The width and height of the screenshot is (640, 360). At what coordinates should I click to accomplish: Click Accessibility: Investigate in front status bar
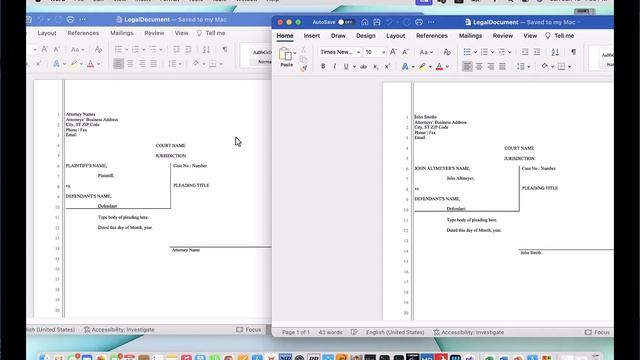pyautogui.click(x=469, y=332)
